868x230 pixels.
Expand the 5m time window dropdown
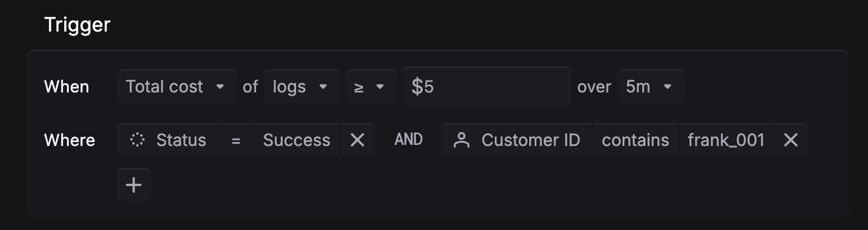[650, 86]
